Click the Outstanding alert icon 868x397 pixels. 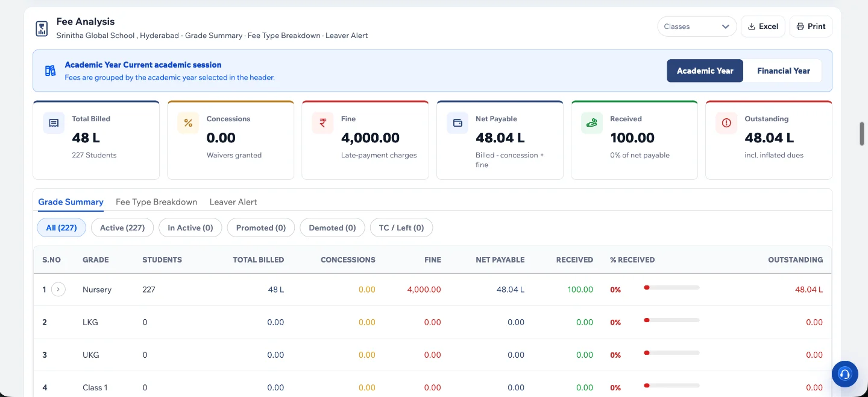click(x=726, y=123)
